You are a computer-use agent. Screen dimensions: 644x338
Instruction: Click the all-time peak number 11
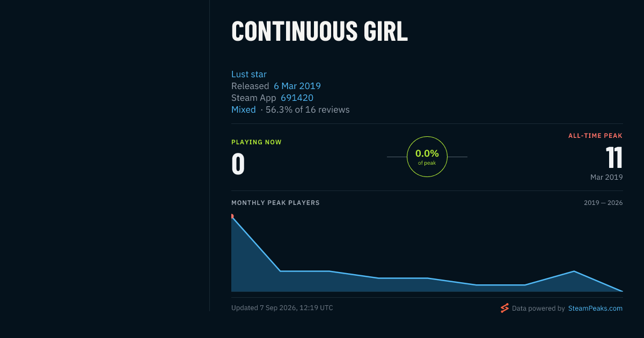point(614,158)
